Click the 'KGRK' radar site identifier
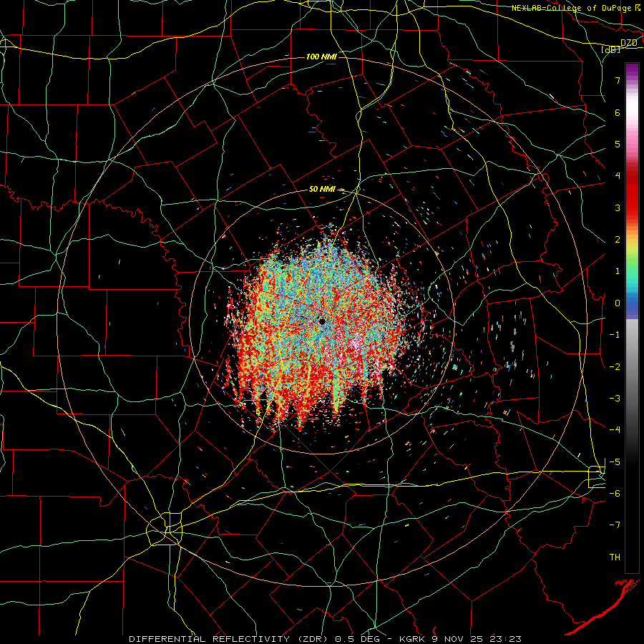 414,639
